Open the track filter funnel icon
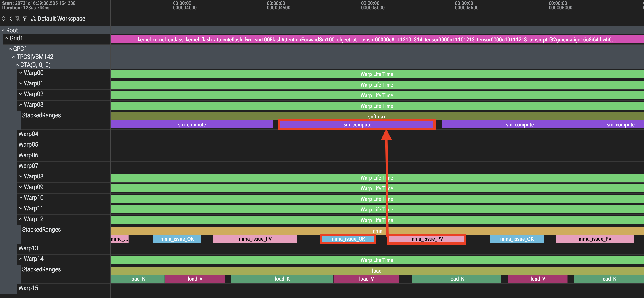Image resolution: width=644 pixels, height=298 pixels. (25, 19)
